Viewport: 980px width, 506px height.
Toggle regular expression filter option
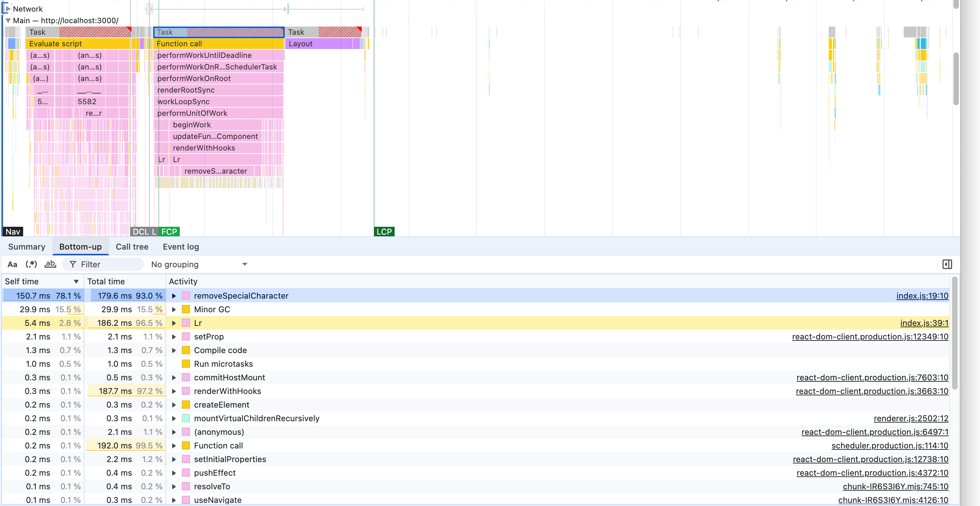point(31,265)
